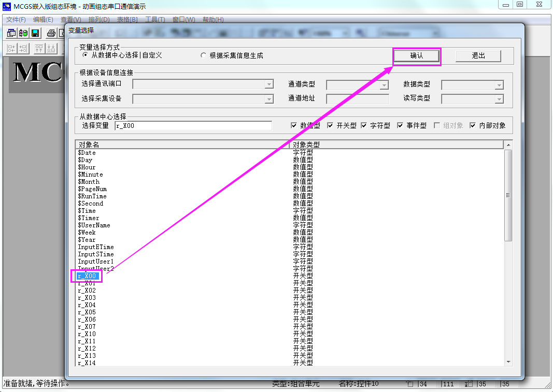Toggle the 内部对象 checkbox
553x392 pixels.
pos(473,125)
